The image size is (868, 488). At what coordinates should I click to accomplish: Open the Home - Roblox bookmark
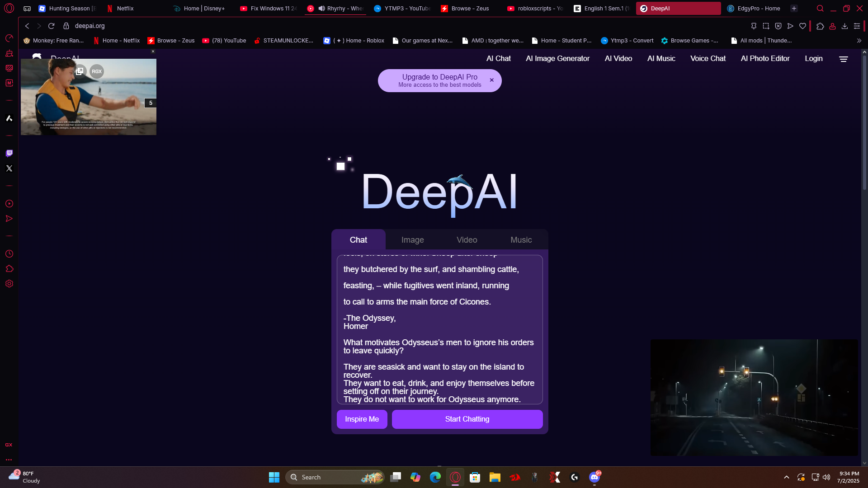point(354,41)
